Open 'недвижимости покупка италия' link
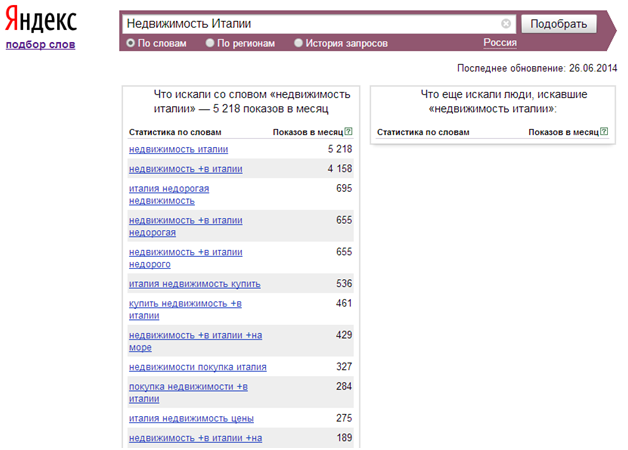This screenshot has width=628, height=450. [x=197, y=367]
